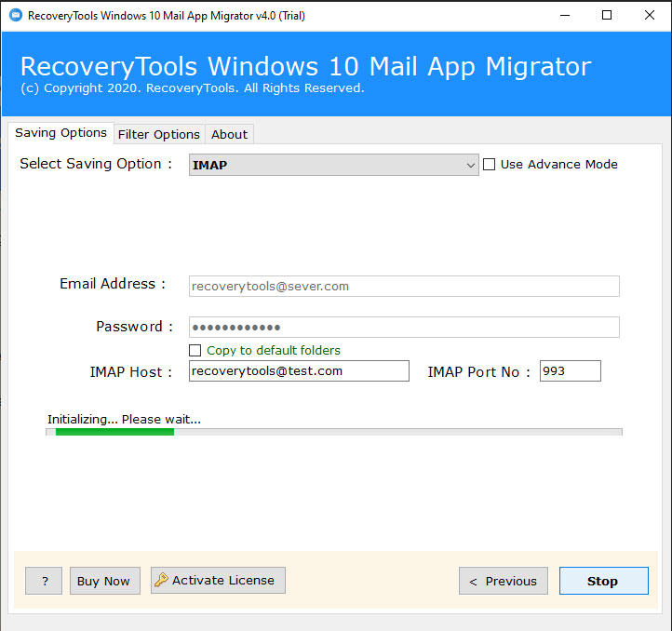This screenshot has height=631, width=672.
Task: Click the "Select Saving Option :" label
Action: tap(96, 164)
